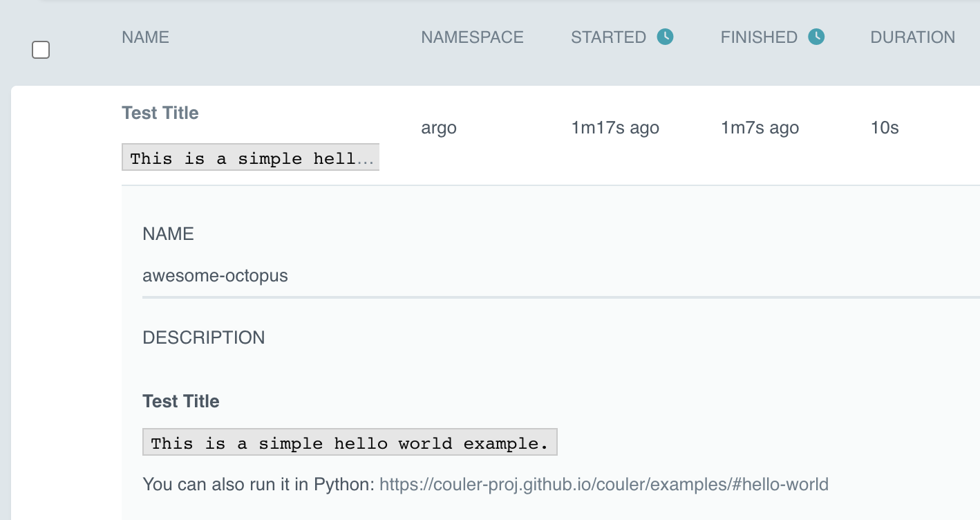Select the FINISHED column header text
Viewport: 980px width, 520px height.
(759, 37)
